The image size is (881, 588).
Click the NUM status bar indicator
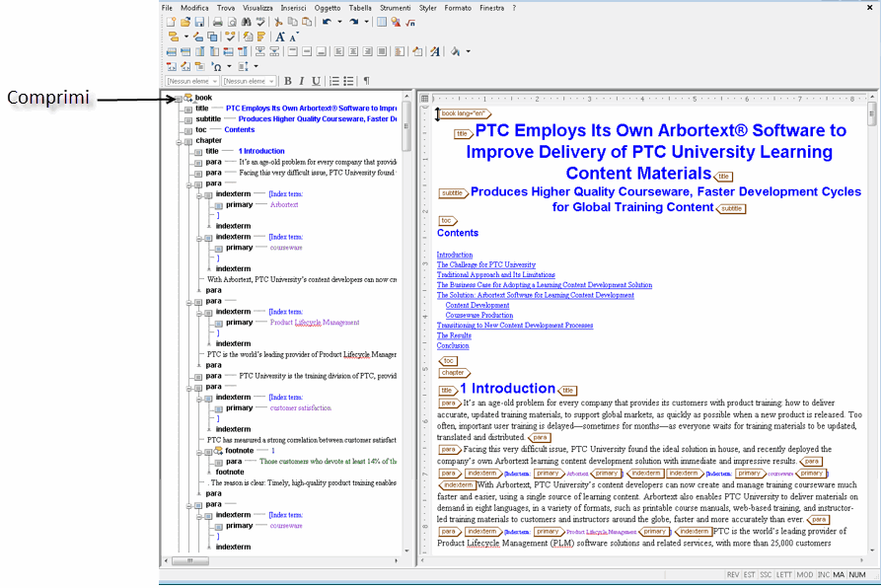coord(857,574)
